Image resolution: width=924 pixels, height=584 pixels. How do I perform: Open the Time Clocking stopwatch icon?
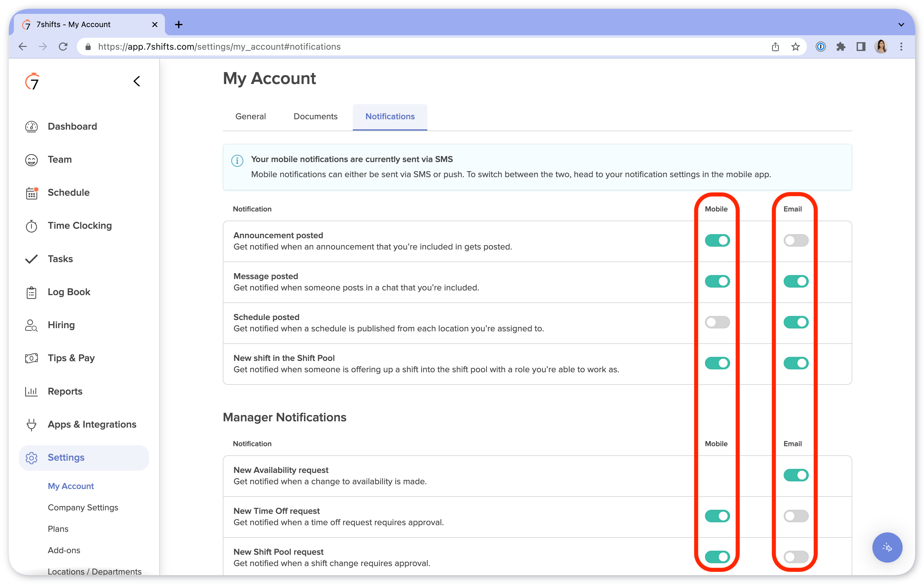pos(31,226)
